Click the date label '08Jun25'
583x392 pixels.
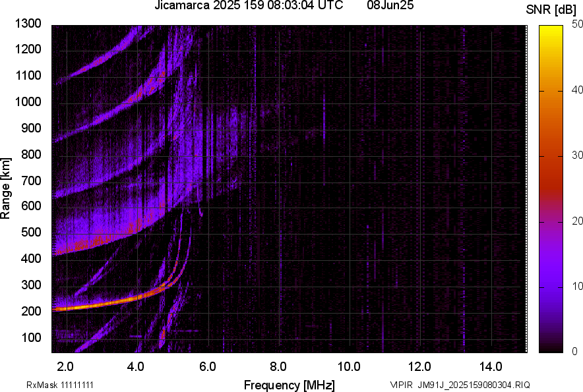(390, 5)
